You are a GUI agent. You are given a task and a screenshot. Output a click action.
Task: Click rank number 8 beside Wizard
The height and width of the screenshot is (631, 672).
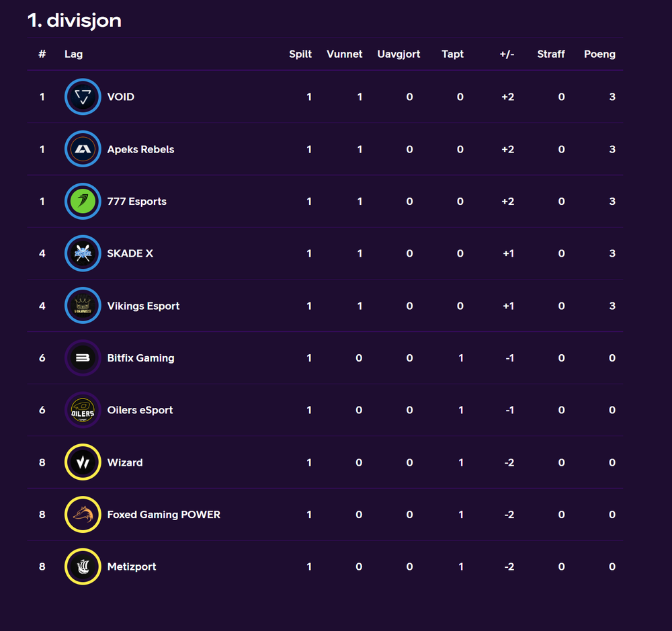coord(42,462)
